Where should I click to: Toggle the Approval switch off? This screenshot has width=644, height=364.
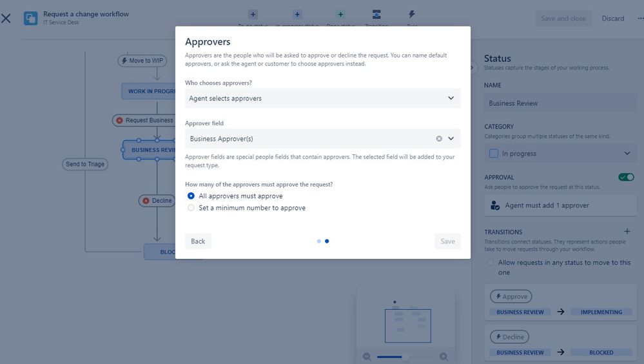(627, 177)
